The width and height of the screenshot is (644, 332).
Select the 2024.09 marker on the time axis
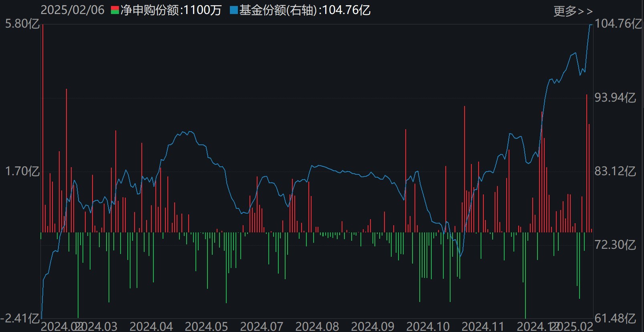pyautogui.click(x=372, y=326)
